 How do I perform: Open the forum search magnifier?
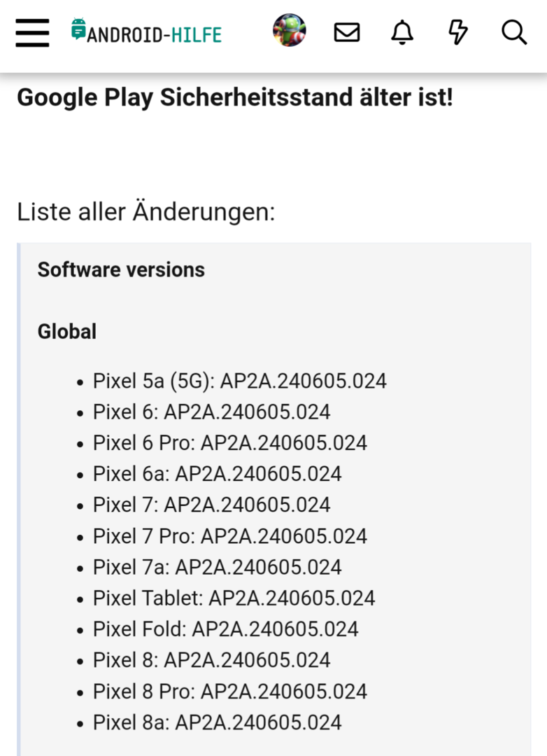[x=514, y=32]
